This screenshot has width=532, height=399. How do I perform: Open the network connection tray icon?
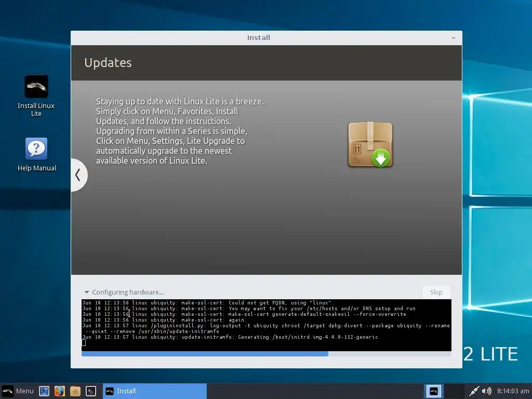pyautogui.click(x=474, y=391)
